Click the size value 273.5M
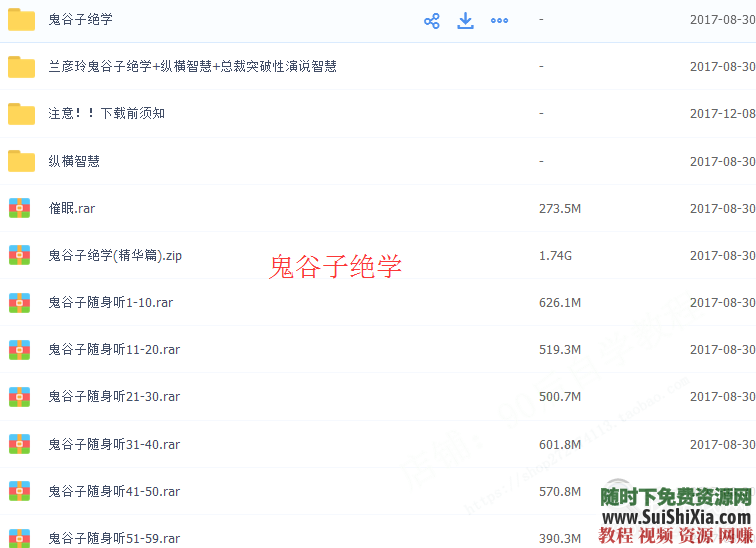Screen dimensions: 756x548 560,209
